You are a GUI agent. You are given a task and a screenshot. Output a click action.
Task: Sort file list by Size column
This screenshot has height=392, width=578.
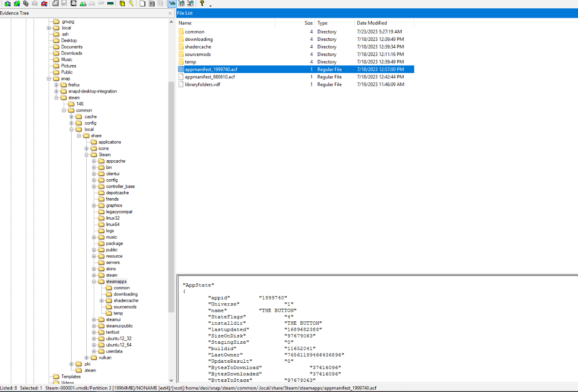tap(295, 23)
